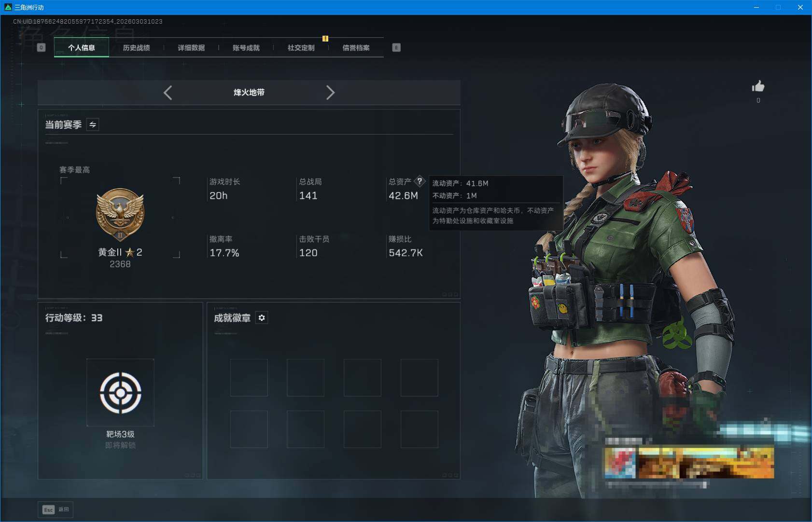Switch to the 账号成就 tab
The width and height of the screenshot is (812, 522).
tap(247, 48)
